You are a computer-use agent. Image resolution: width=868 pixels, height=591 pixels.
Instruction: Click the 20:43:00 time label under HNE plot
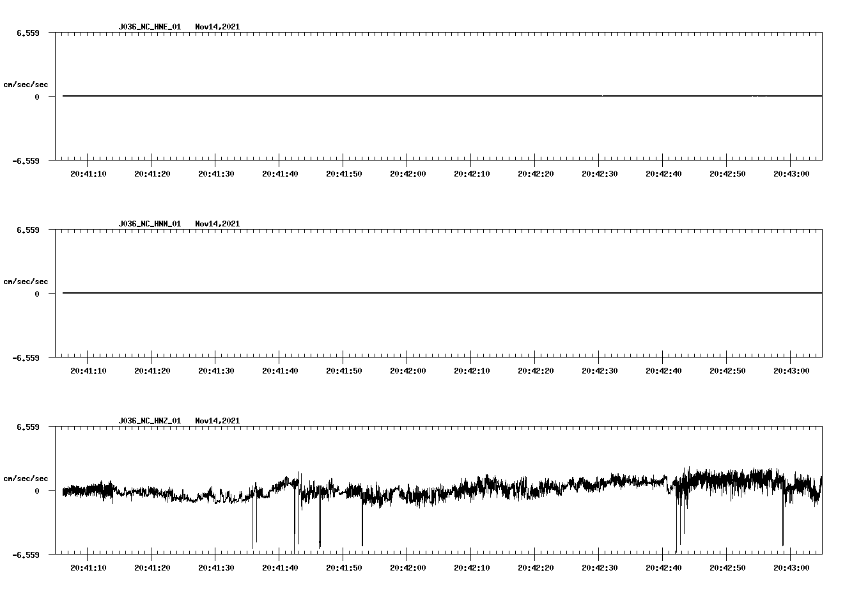click(791, 174)
